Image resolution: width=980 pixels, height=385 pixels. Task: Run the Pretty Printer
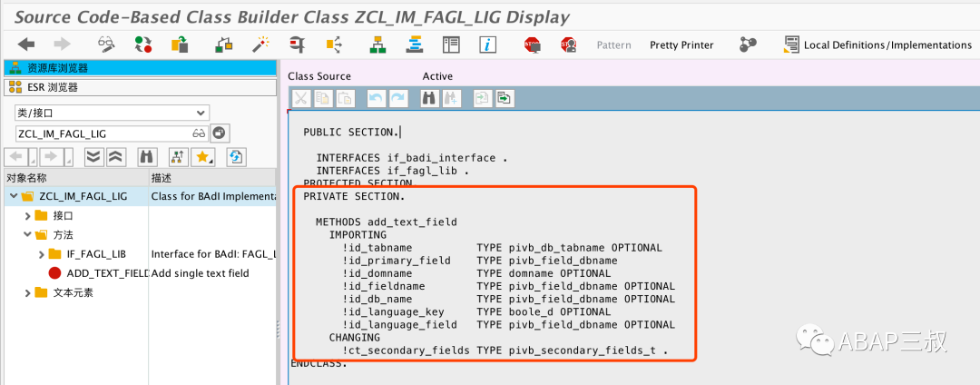tap(681, 45)
